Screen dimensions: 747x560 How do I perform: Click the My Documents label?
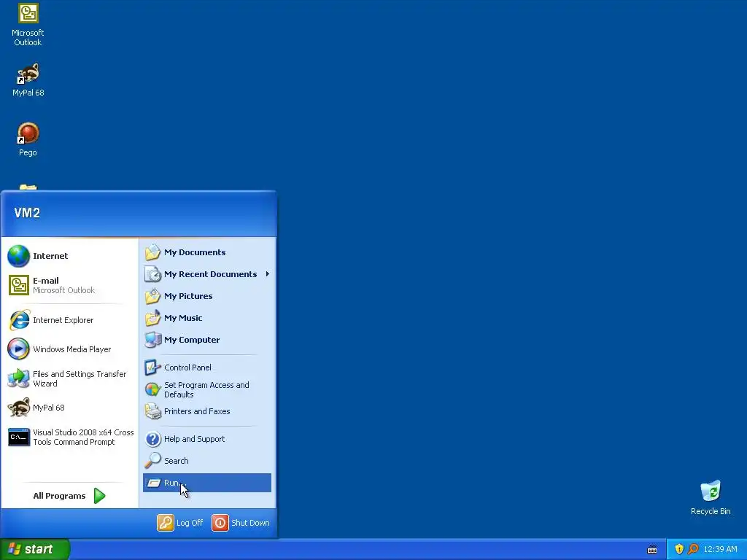point(195,252)
